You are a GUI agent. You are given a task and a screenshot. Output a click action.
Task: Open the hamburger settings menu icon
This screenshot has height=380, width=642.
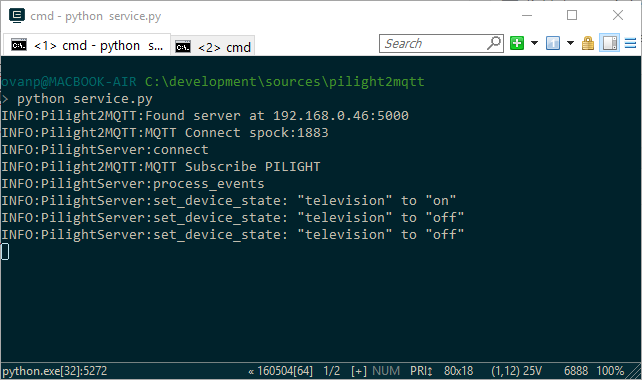(630, 43)
